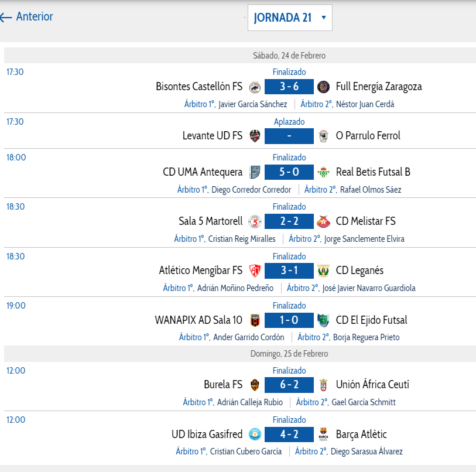Viewport: 476px width, 472px height.
Task: Click the CD El Ejido Futsal crest
Action: [x=323, y=320]
